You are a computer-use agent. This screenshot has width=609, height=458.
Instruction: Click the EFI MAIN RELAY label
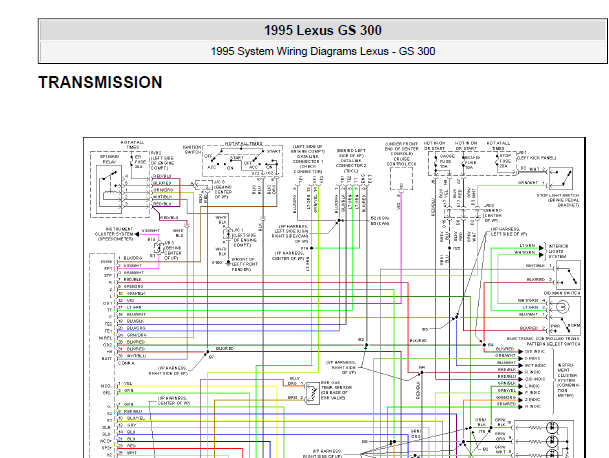tap(110, 159)
